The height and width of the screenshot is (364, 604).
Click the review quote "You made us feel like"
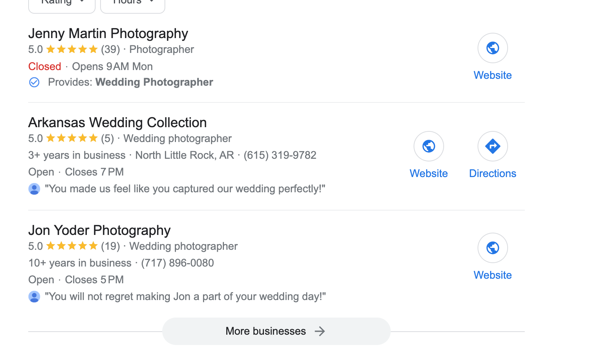185,189
